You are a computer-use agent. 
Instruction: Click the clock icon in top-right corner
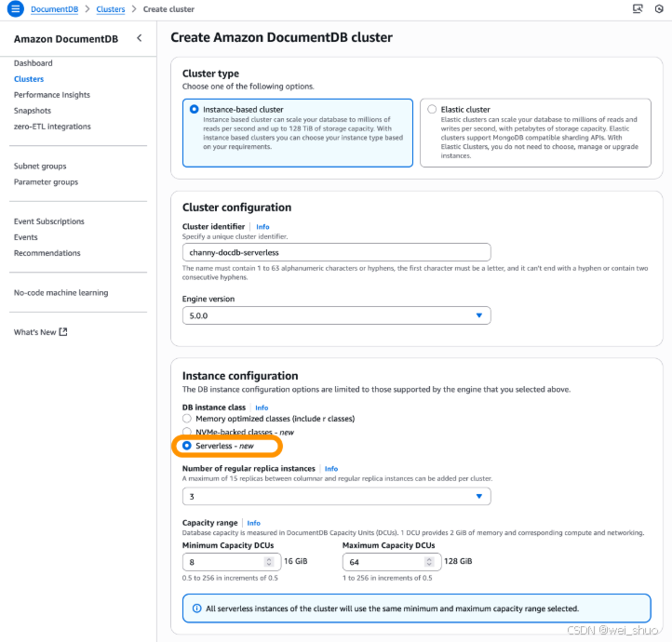point(659,9)
